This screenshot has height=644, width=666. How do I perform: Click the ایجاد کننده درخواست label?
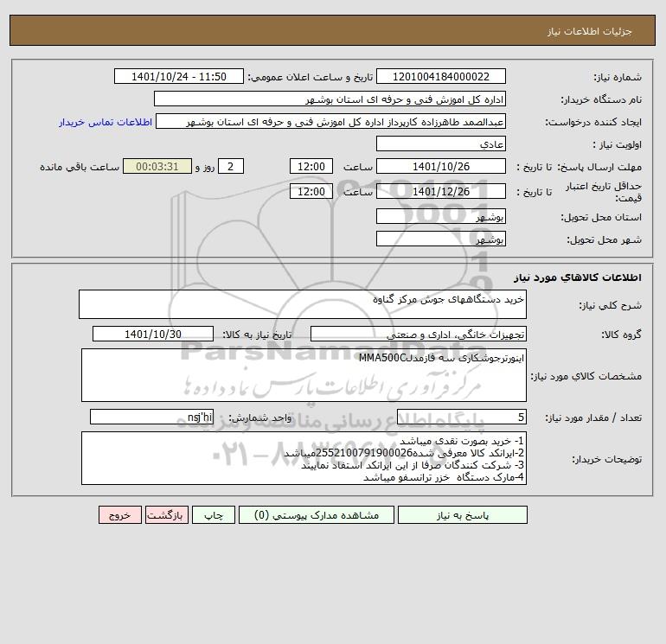pos(593,123)
